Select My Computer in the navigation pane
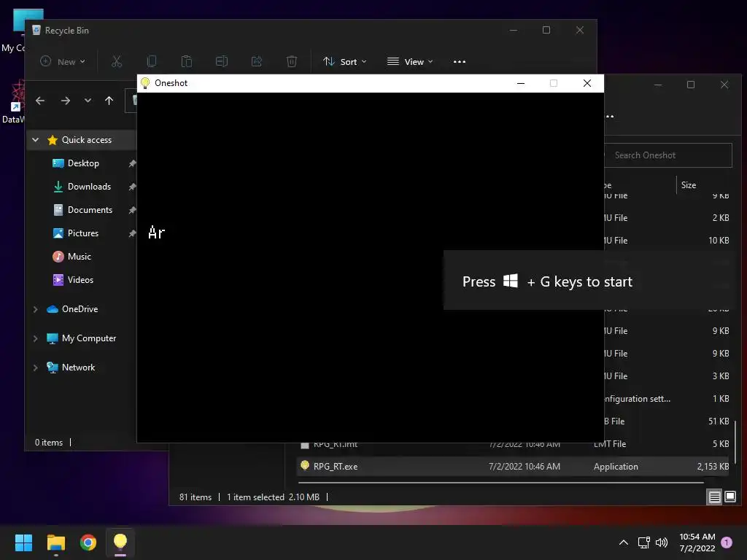 pyautogui.click(x=88, y=338)
